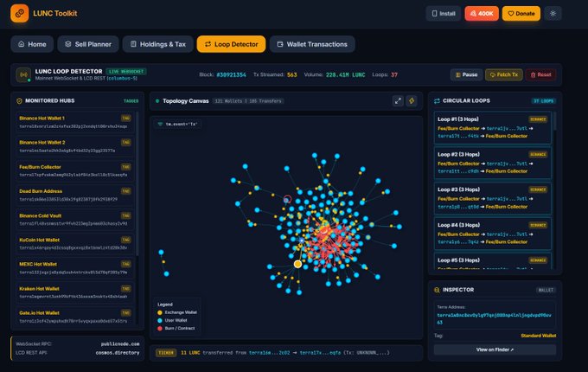The image size is (588, 372).
Task: Click the Donate button
Action: pos(521,14)
